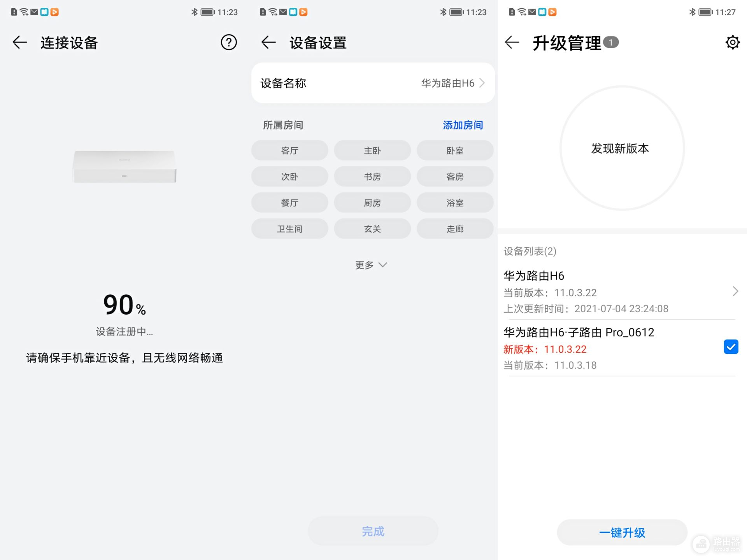
Task: Open 设备名称 row to rename device
Action: click(x=373, y=83)
